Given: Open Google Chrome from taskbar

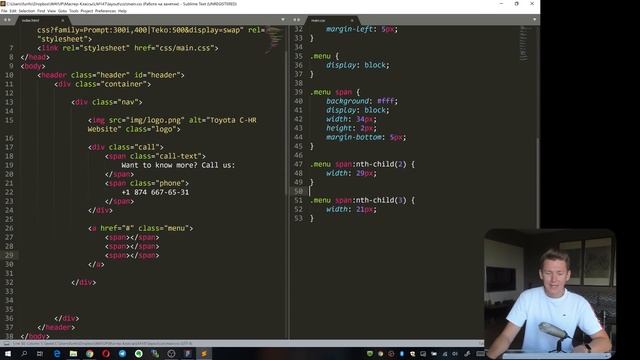Looking at the screenshot, I should (x=89, y=354).
